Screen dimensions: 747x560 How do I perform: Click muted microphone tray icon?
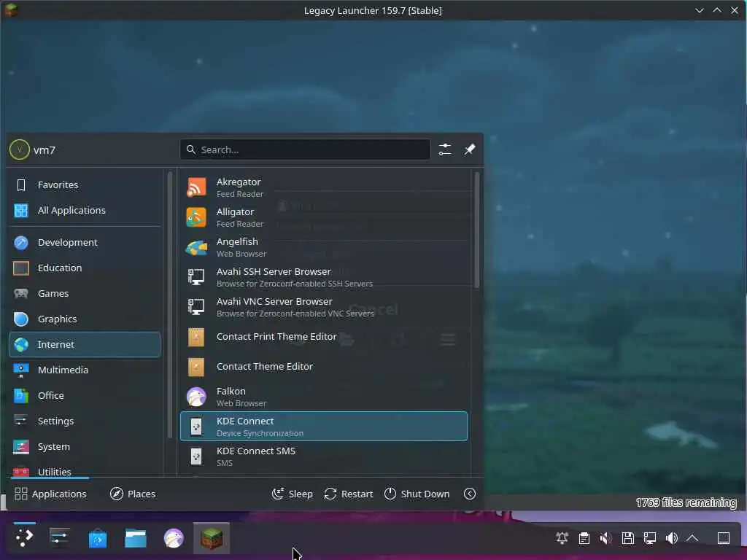[x=606, y=538]
